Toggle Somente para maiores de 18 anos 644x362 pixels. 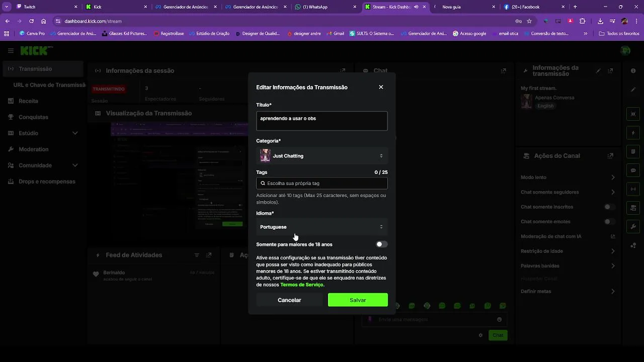[x=382, y=244]
